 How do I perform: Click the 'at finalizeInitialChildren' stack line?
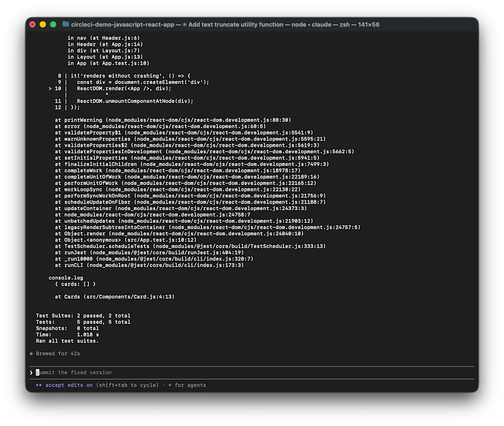pyautogui.click(x=192, y=164)
